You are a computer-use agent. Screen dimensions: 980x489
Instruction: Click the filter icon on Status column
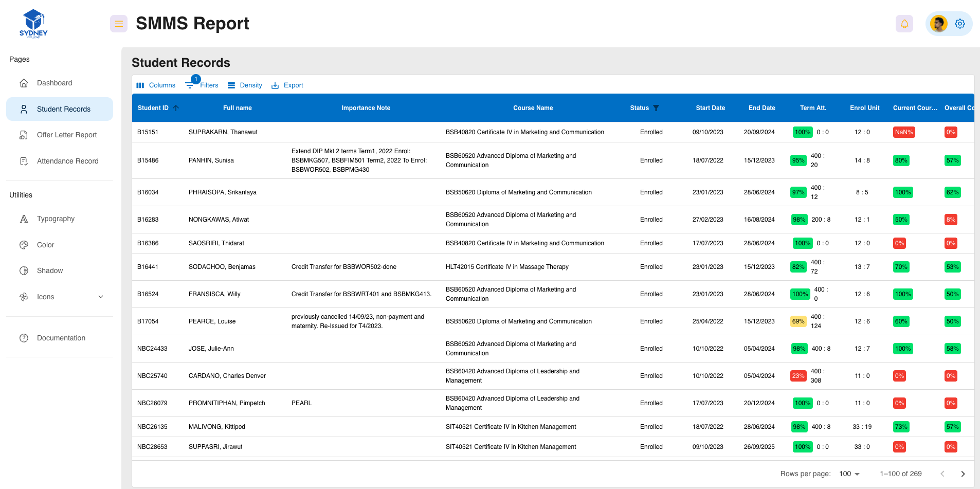(657, 108)
